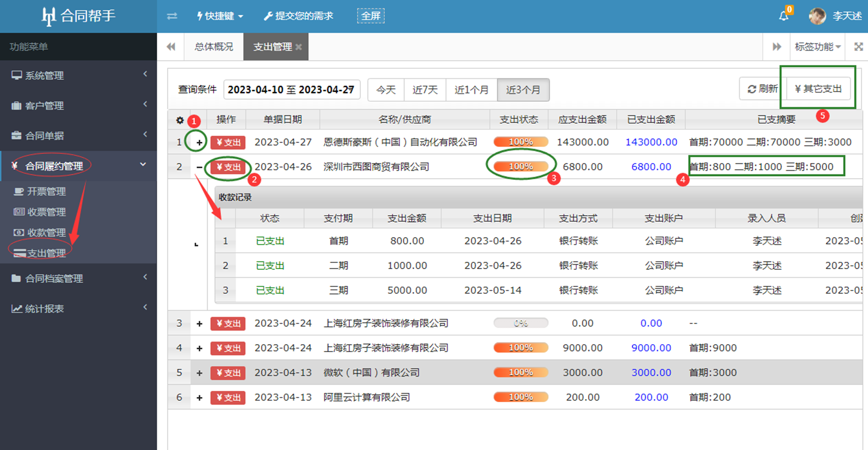Viewport: 868px width, 450px height.
Task: Sort by 单据日期 column header
Action: pyautogui.click(x=283, y=119)
